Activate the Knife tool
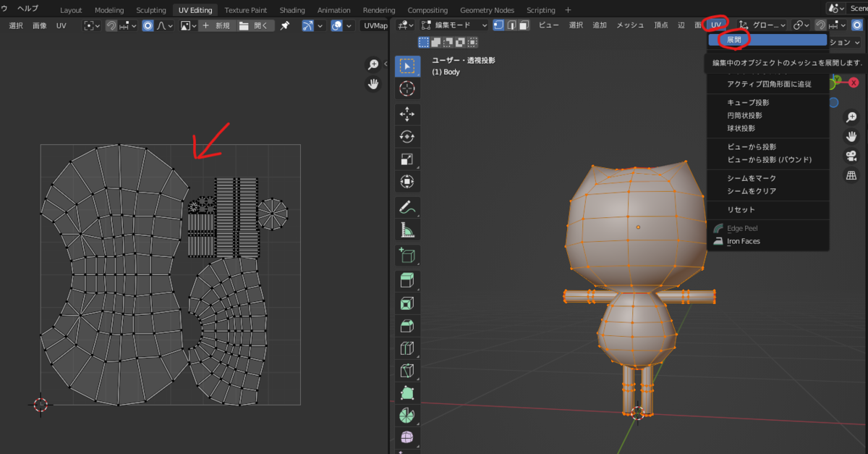 (x=407, y=371)
